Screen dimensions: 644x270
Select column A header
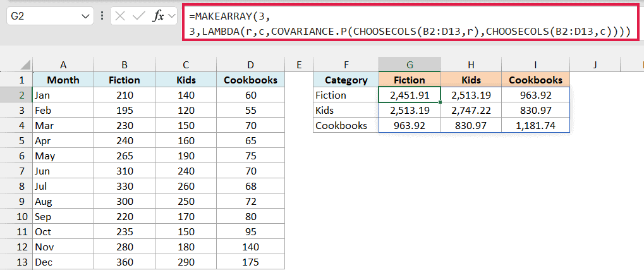63,64
